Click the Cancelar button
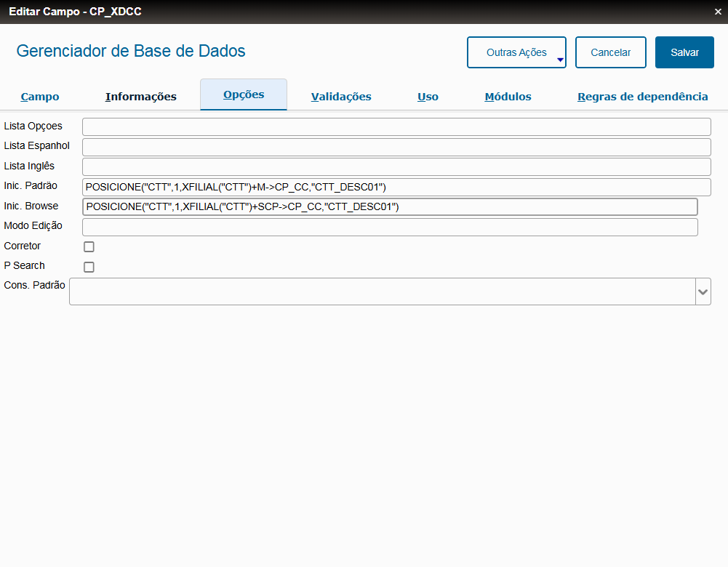 click(x=610, y=52)
